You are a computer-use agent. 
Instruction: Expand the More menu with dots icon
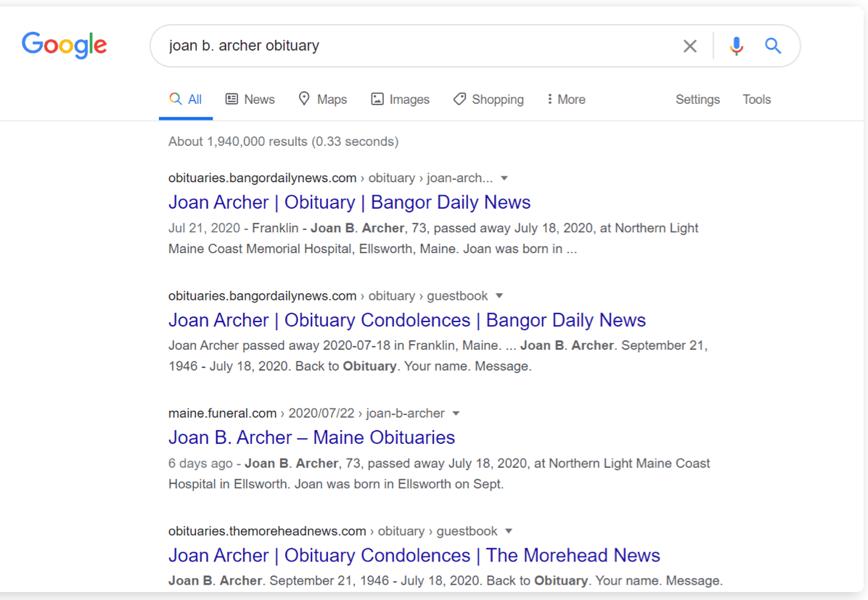pos(566,99)
